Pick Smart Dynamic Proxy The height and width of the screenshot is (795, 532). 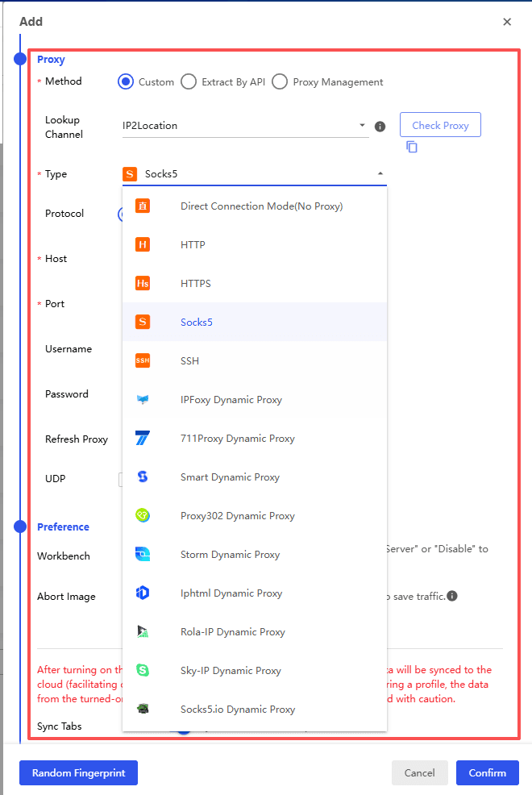[x=255, y=477]
